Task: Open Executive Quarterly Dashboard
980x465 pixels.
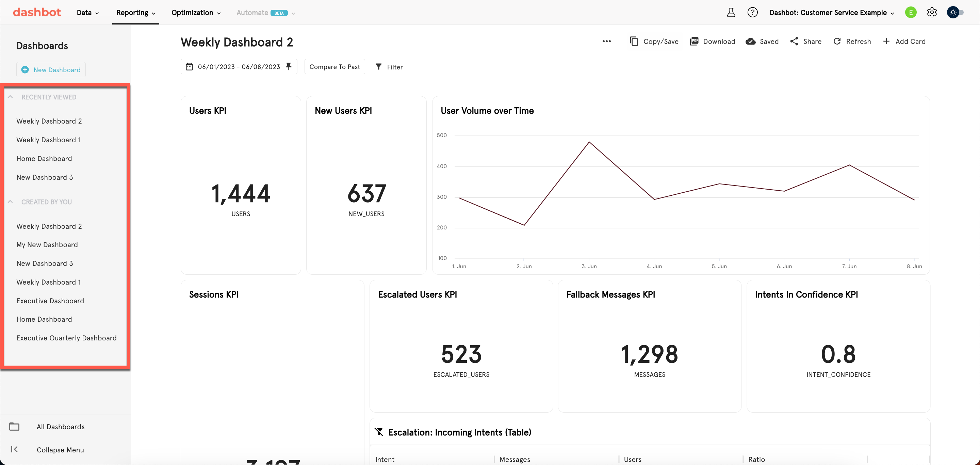Action: point(67,338)
